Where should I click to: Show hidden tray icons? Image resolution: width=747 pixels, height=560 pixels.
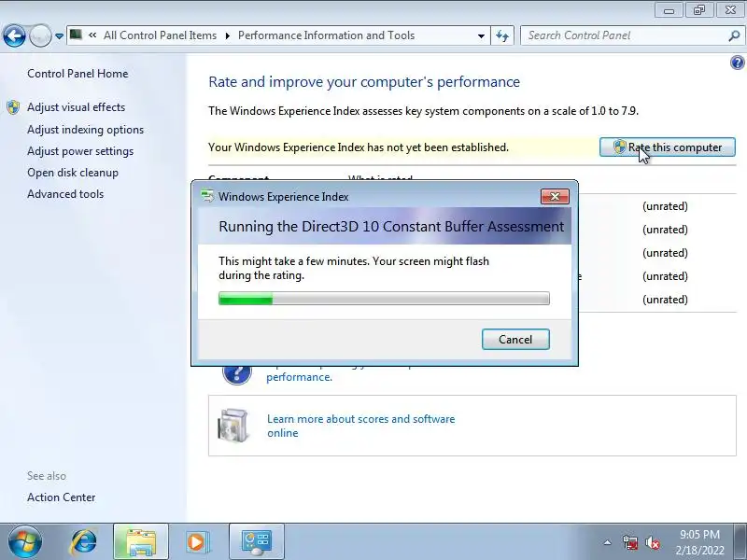click(608, 542)
